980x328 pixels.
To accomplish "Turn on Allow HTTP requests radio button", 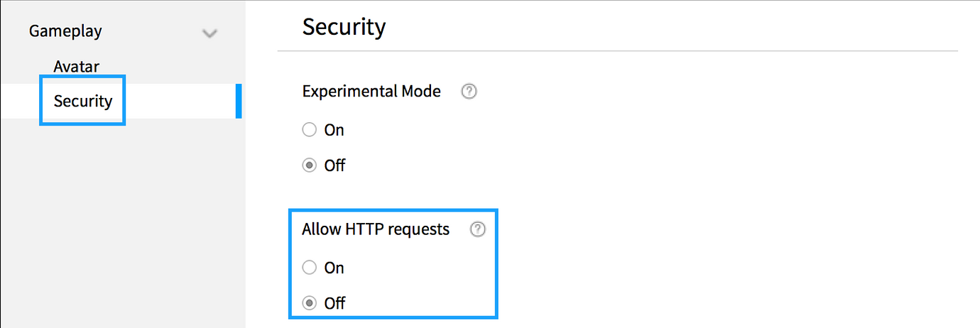I will 309,268.
